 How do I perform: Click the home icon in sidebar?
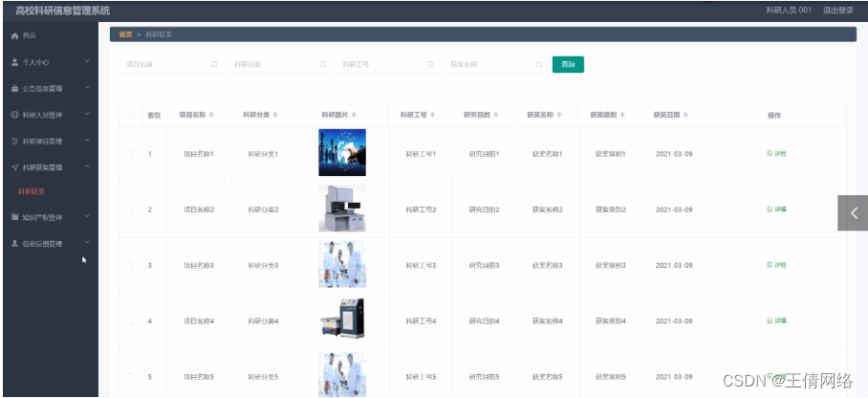(x=15, y=35)
